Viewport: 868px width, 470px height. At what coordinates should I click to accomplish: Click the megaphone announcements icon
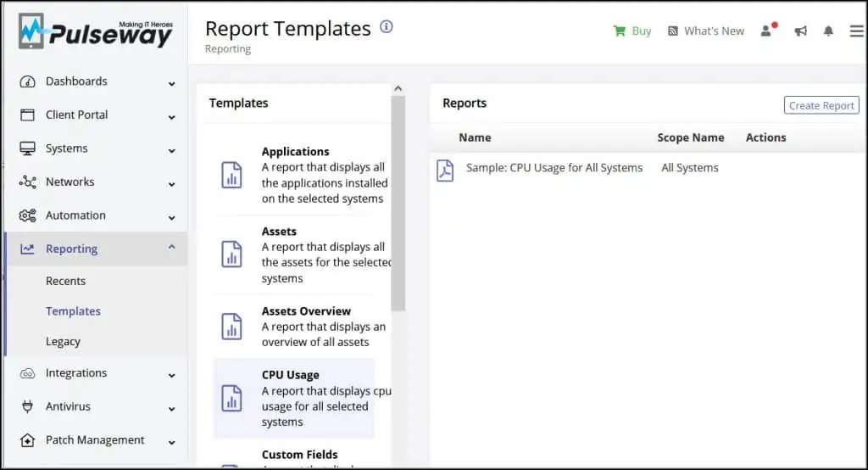(800, 31)
